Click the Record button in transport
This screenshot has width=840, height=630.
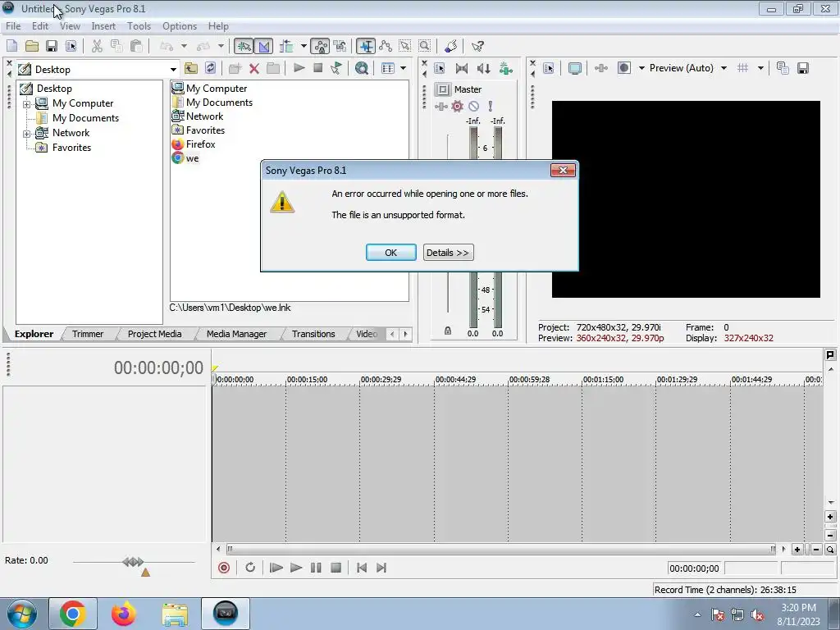224,568
